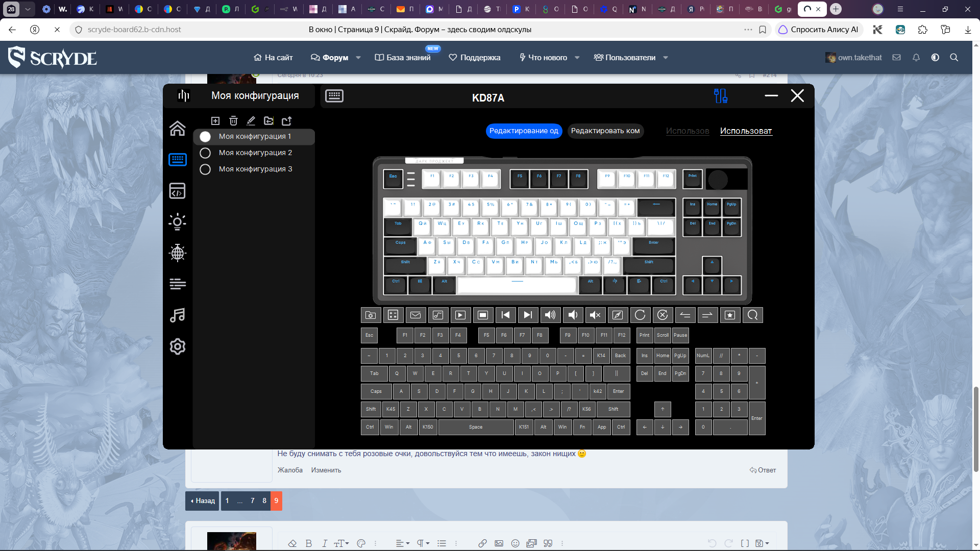Open the editor save draft dropdown

(762, 543)
